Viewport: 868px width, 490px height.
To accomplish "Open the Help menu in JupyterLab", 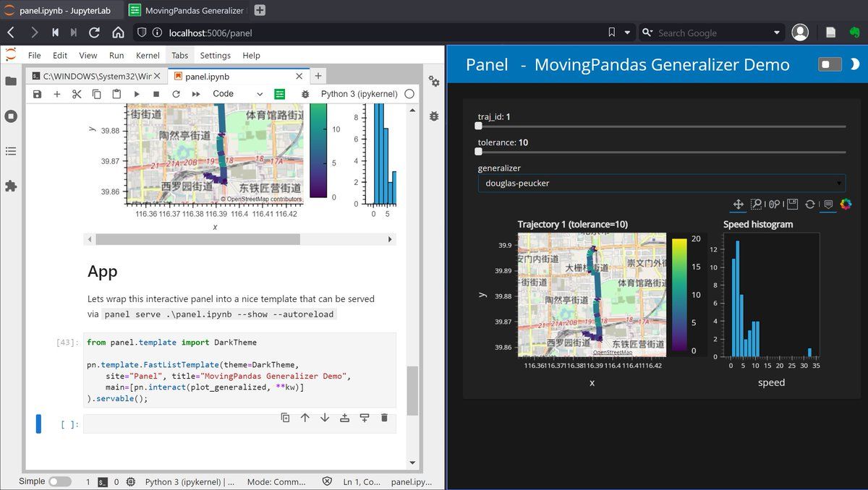I will click(251, 56).
